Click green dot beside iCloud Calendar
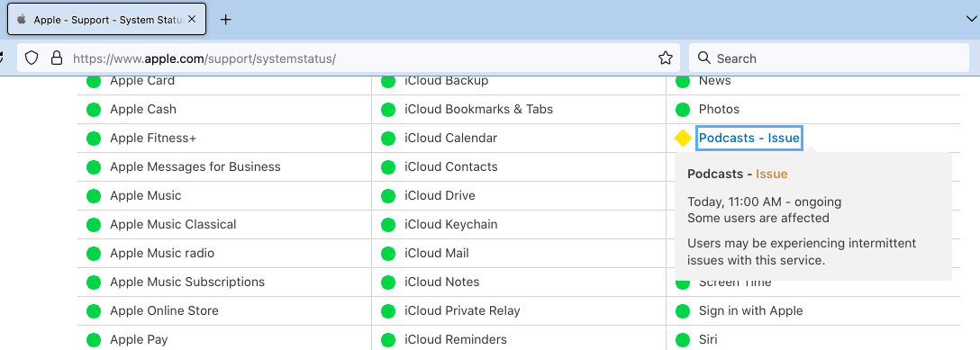The image size is (980, 350). [x=388, y=139]
